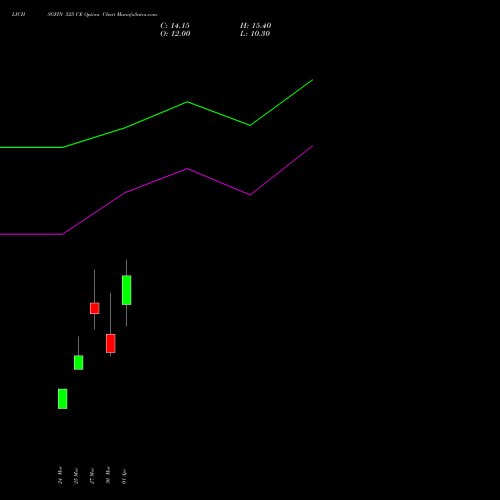This screenshot has height=500, width=500.
Task: Click the green candlestick for 25 Mar
Action: pos(79,362)
